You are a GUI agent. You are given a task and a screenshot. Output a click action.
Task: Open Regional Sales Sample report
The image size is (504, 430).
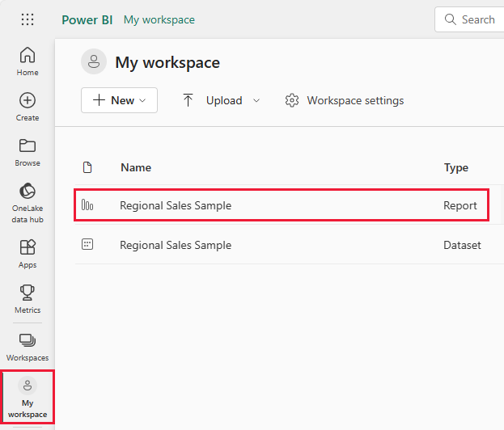coord(176,205)
